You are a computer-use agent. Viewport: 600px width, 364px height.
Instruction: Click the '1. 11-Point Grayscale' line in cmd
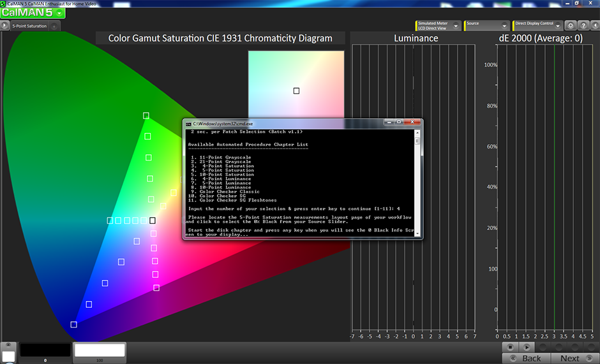[221, 157]
